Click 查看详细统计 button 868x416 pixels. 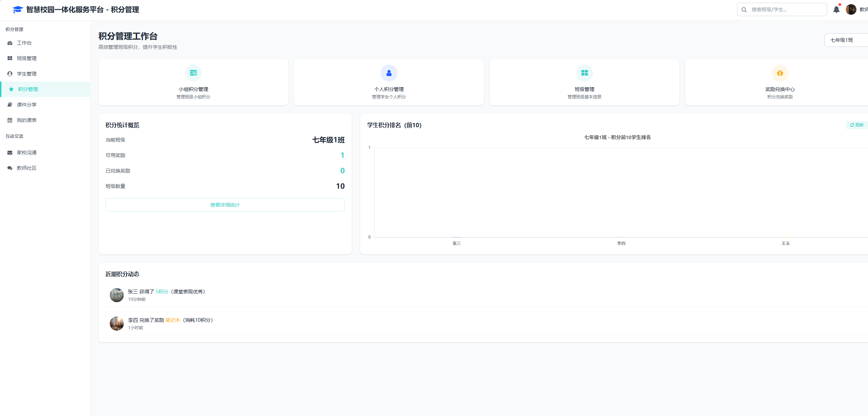pos(225,205)
